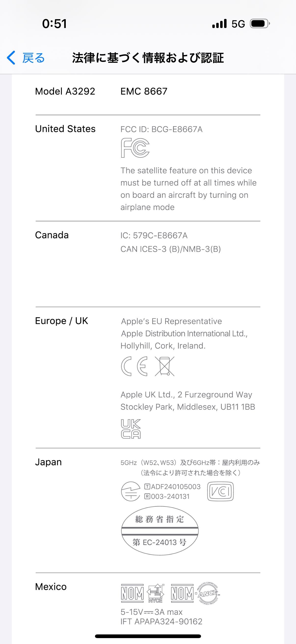
Task: Click the FCC logo icon
Action: [135, 148]
